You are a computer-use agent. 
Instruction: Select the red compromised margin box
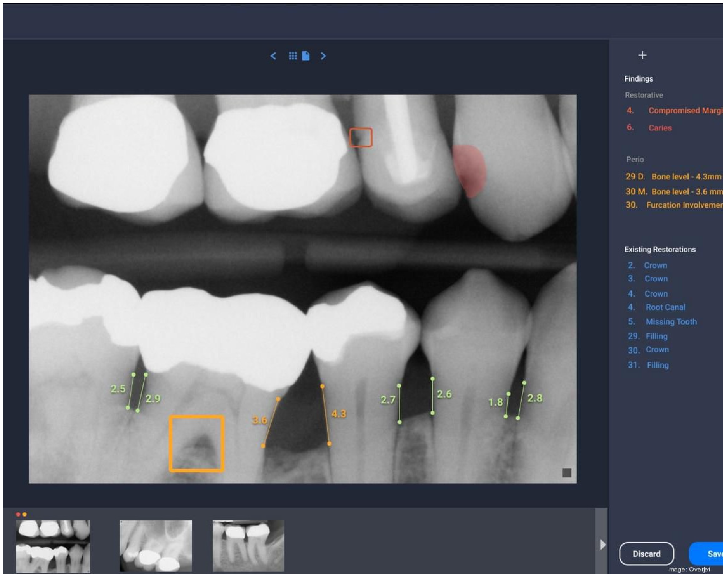point(361,137)
